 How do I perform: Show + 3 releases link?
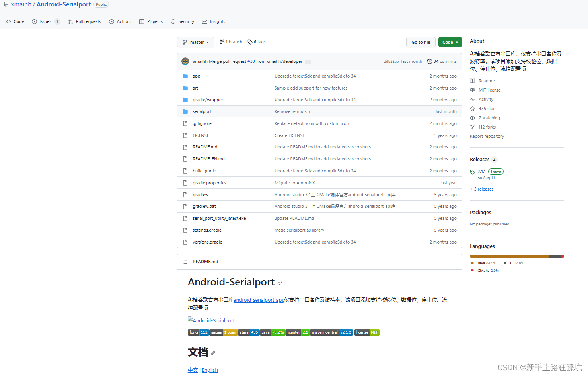[482, 189]
